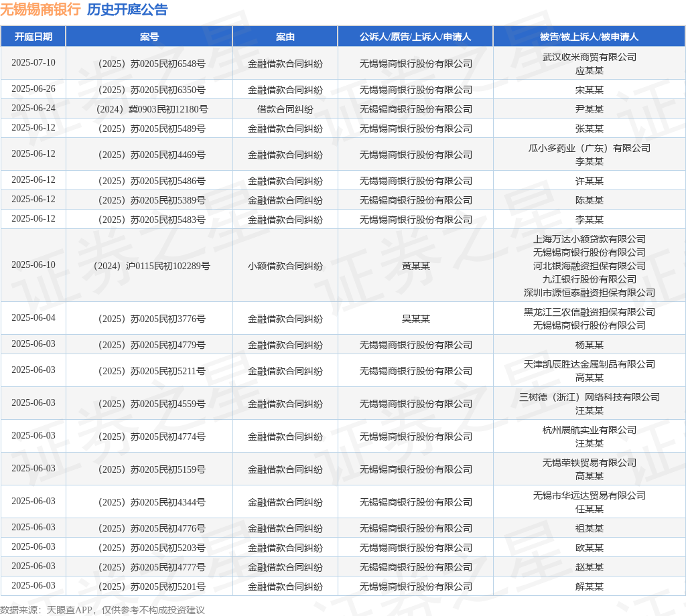Click defendant 河北银海融资担保有限公司
The image size is (686, 616).
pyautogui.click(x=590, y=266)
